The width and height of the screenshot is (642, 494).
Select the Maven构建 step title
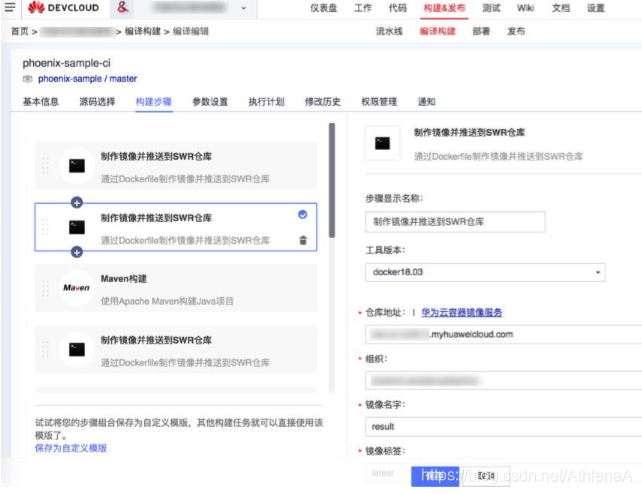click(124, 279)
